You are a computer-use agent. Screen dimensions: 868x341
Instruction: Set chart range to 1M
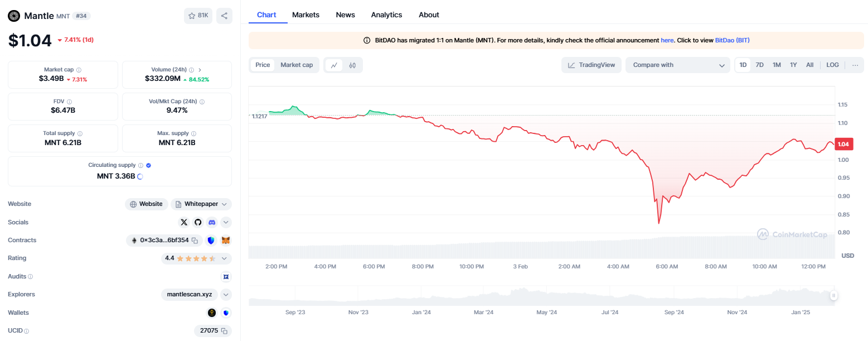777,65
